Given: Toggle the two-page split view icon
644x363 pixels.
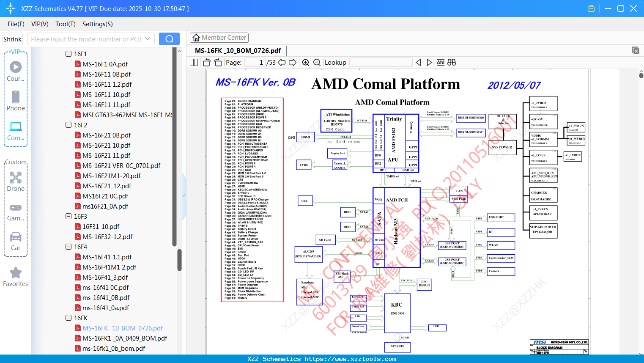Looking at the screenshot, I should (x=194, y=62).
